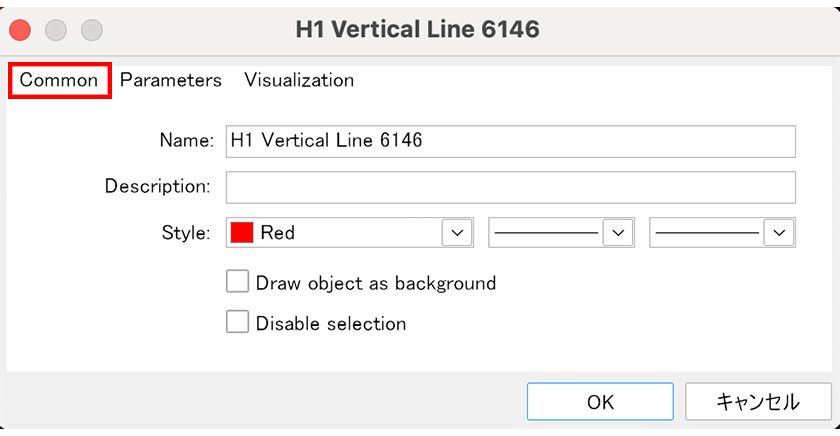
Task: Confirm with the OK button
Action: coord(600,402)
